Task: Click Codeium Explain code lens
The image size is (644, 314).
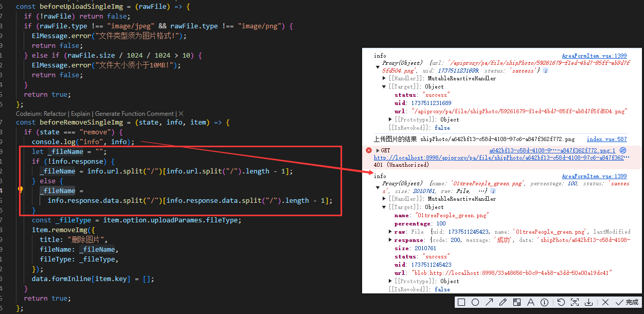Action: coord(80,114)
